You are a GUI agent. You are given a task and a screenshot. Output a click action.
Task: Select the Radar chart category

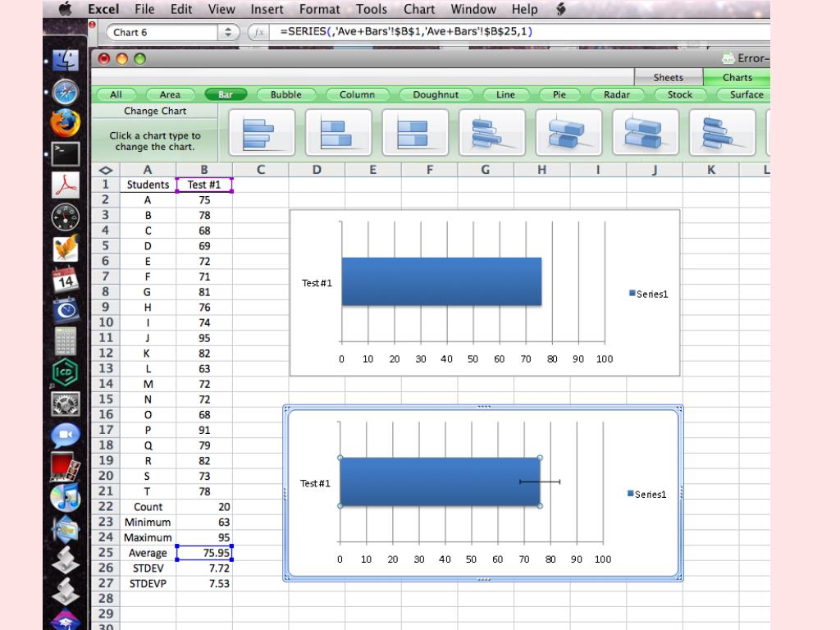617,95
